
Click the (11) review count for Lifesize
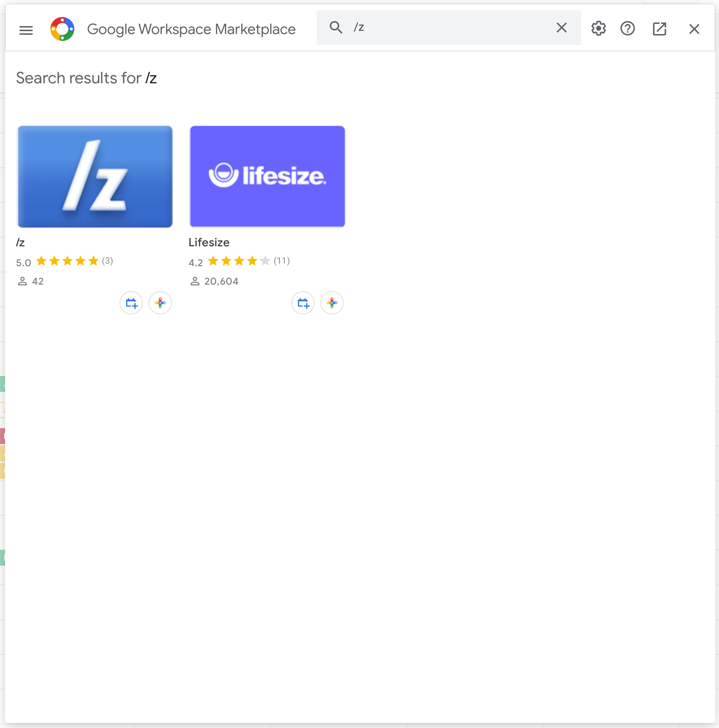[282, 261]
